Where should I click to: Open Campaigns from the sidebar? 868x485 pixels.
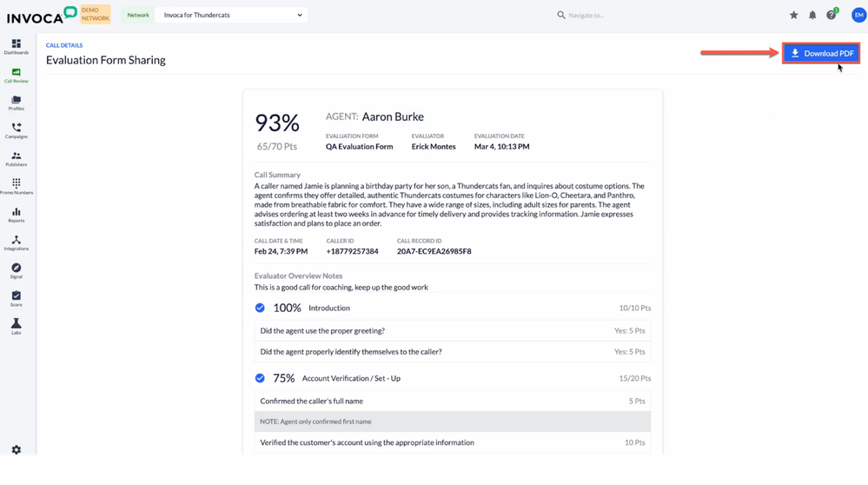pyautogui.click(x=16, y=130)
